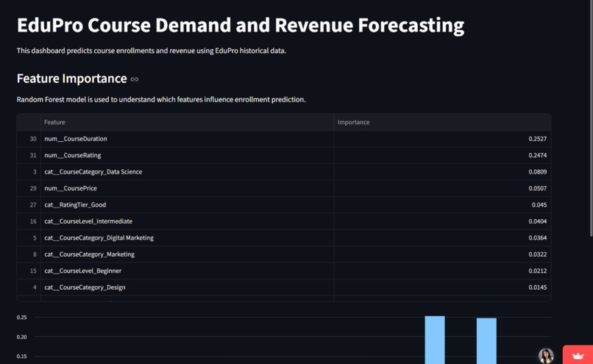The width and height of the screenshot is (593, 364).
Task: Select the cat__CourseLevel_Intermediate feature cell
Action: [x=187, y=221]
